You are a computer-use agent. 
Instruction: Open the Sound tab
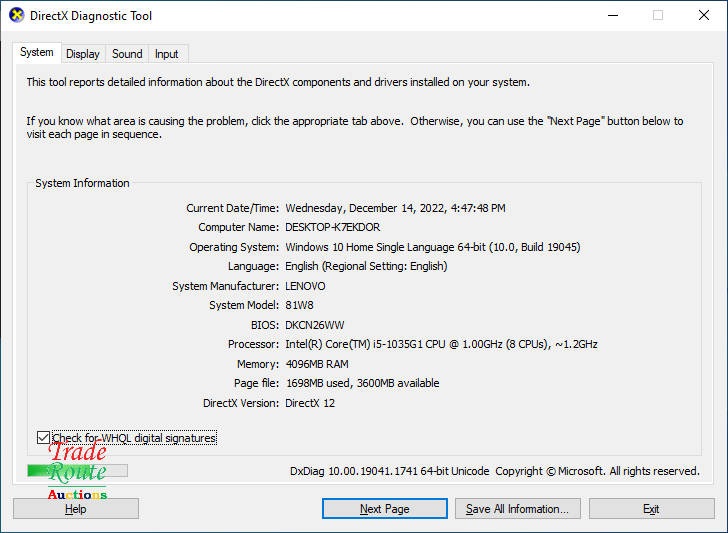click(127, 54)
